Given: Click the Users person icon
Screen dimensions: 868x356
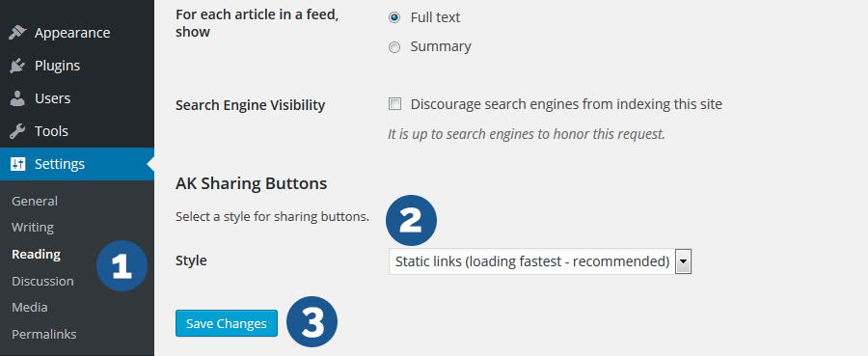Looking at the screenshot, I should tap(17, 98).
